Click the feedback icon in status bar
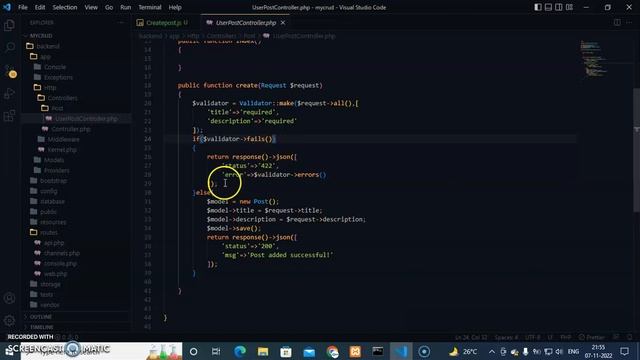This screenshot has width=640, height=360. (x=616, y=337)
